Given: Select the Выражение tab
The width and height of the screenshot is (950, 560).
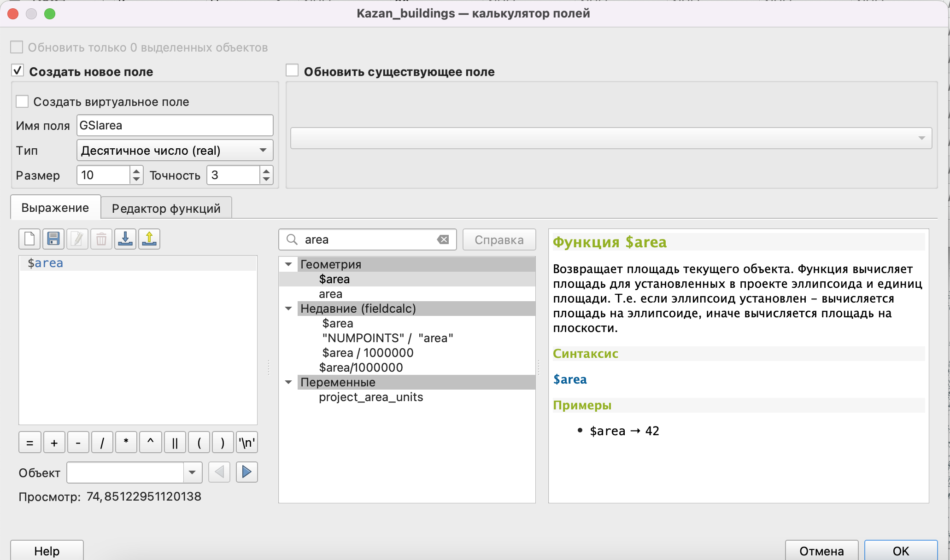Looking at the screenshot, I should click(x=55, y=208).
